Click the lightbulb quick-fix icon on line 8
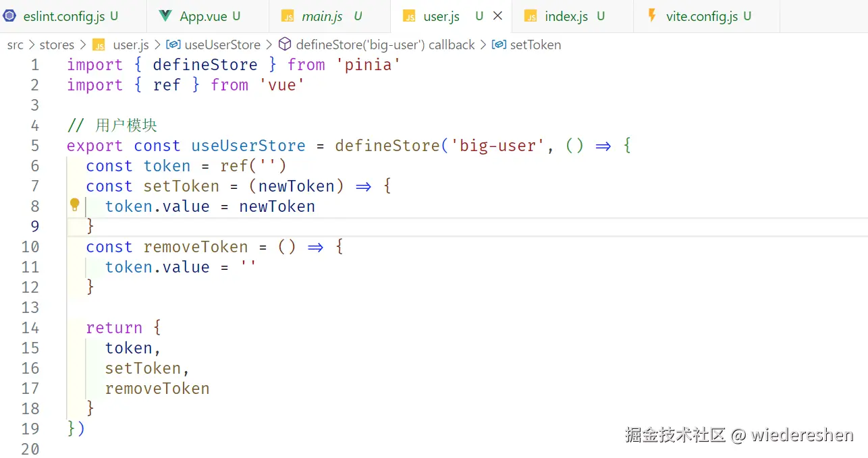This screenshot has height=458, width=868. click(75, 205)
